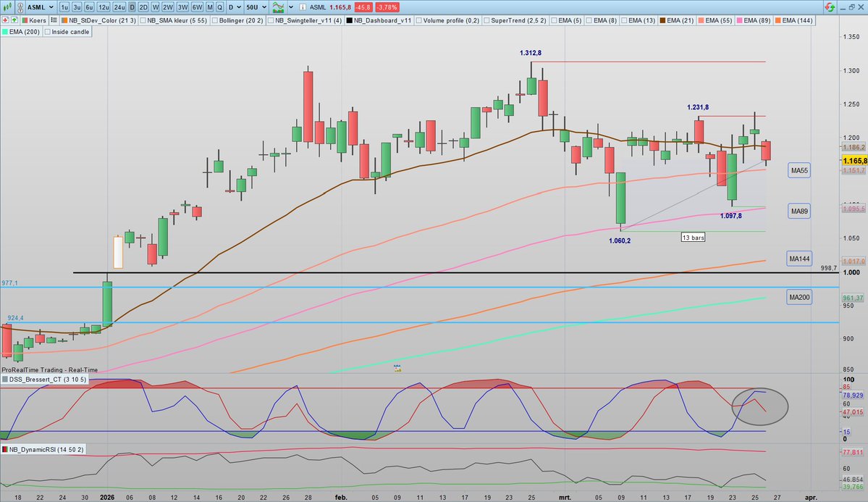Toggle the EMA (8) checkbox
Image resolution: width=868 pixels, height=502 pixels.
pos(589,20)
